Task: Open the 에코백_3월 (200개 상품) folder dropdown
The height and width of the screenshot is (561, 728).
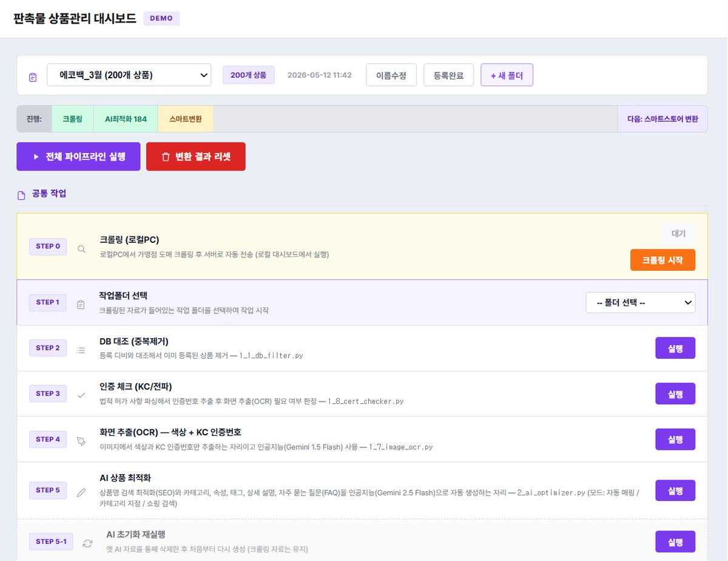Action: pos(129,75)
